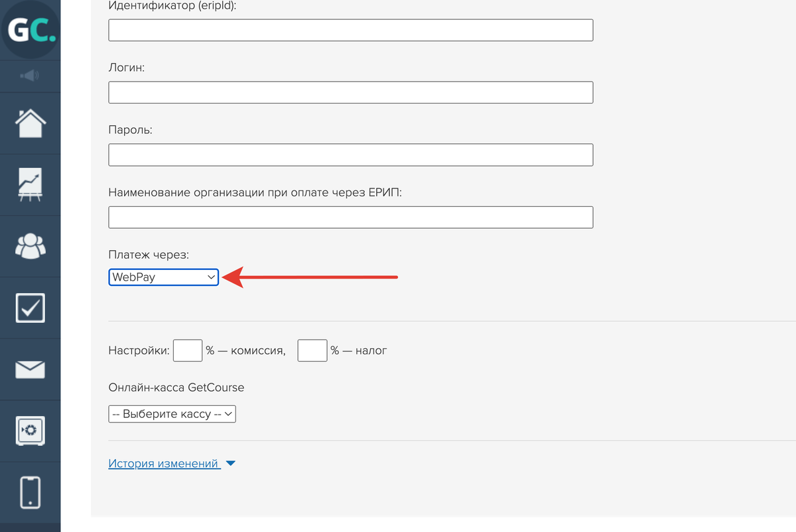Click the 'Логин:' label

tap(127, 68)
